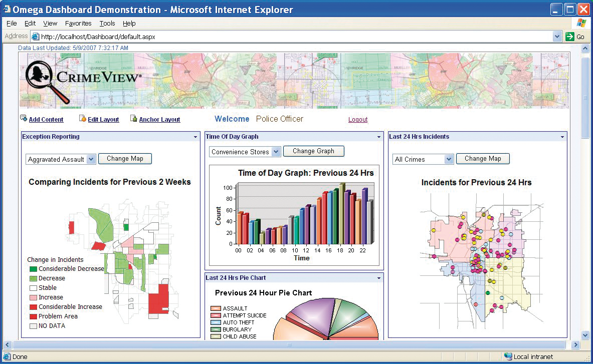Open the All Crimes dropdown

coord(449,159)
